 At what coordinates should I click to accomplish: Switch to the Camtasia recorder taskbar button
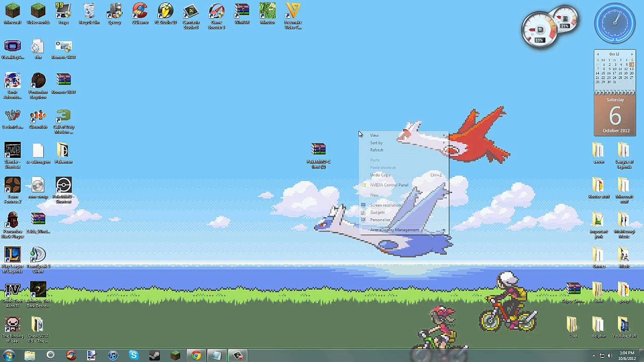coord(237,355)
